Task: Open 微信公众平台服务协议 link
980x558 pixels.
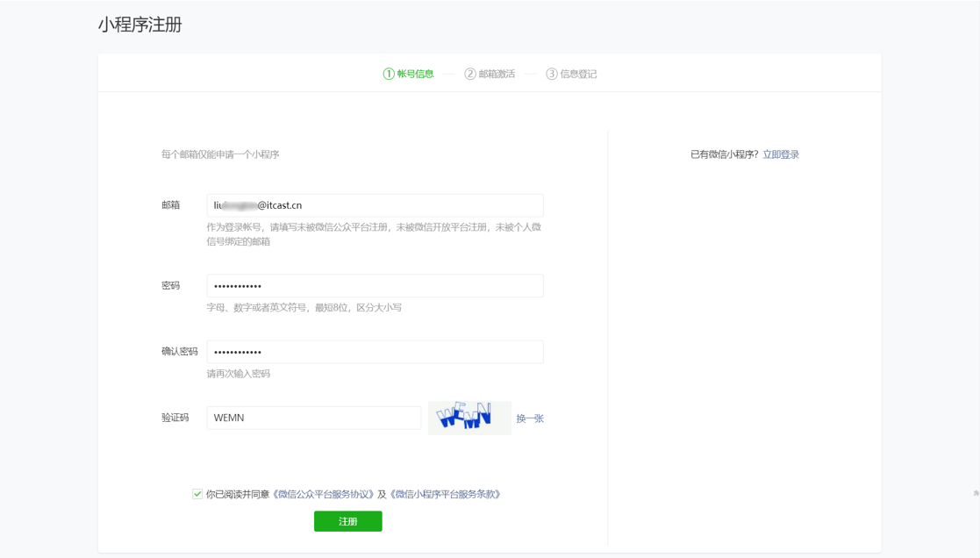Action: (323, 494)
